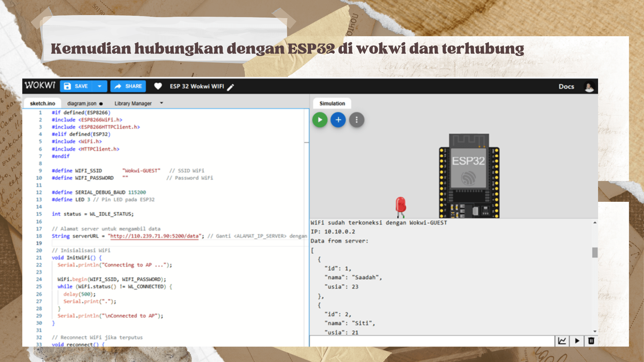Screen dimensions: 644x362
Task: Click '"nama": "Siti"' in serial output
Action: point(350,323)
